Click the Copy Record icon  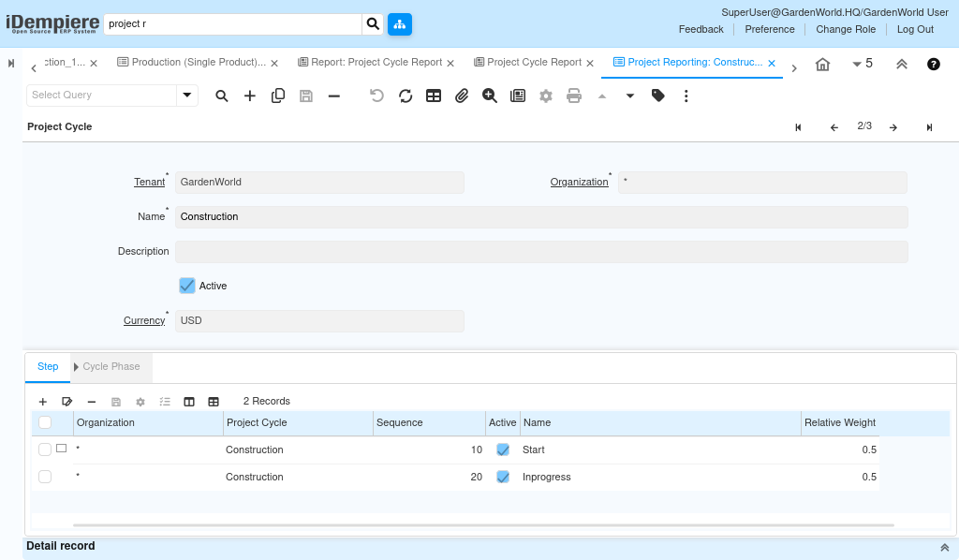pos(278,96)
